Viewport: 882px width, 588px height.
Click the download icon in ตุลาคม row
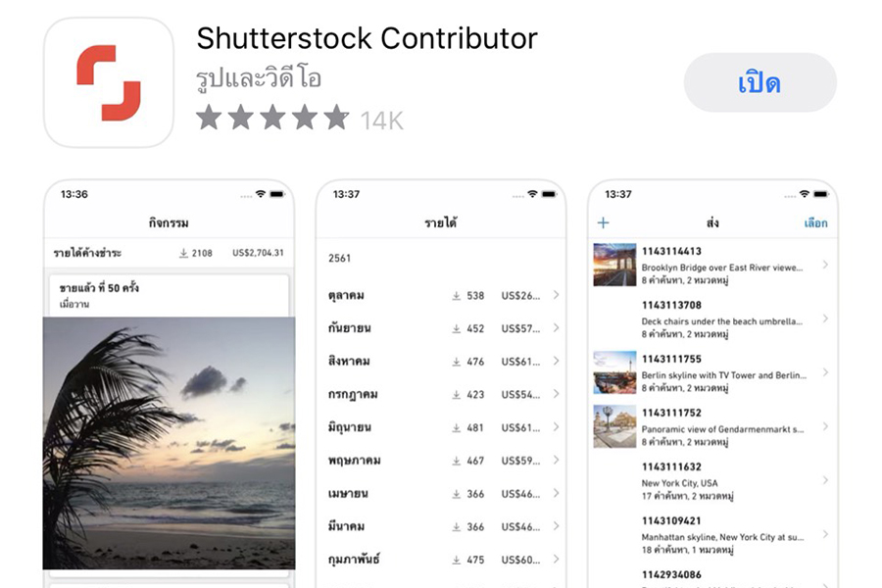pyautogui.click(x=456, y=296)
